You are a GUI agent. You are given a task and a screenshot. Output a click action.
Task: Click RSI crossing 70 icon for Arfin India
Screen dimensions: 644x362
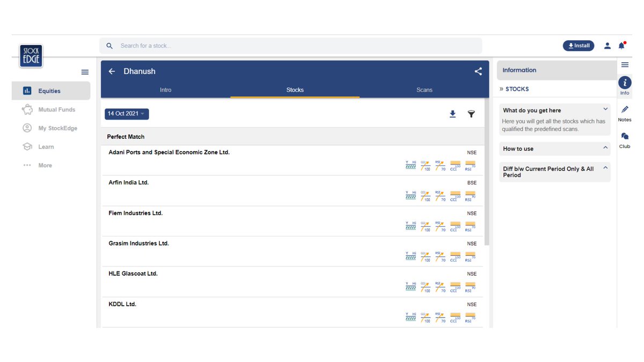[x=440, y=196]
